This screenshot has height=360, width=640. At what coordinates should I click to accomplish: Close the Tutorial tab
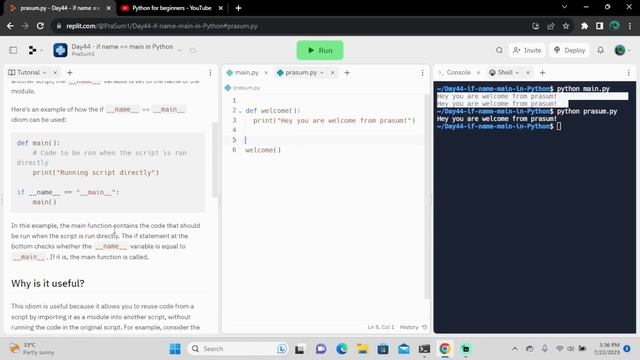(x=55, y=72)
